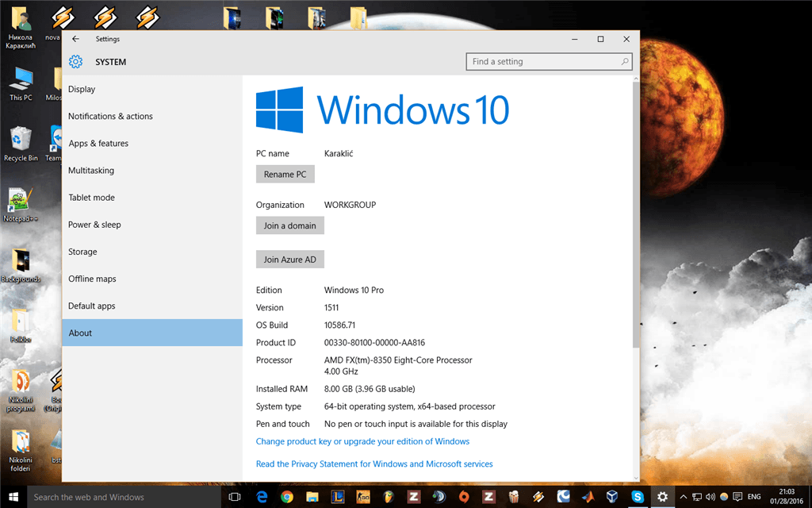Open Winamp from the taskbar
Screen dimensions: 812x508
[x=538, y=497]
